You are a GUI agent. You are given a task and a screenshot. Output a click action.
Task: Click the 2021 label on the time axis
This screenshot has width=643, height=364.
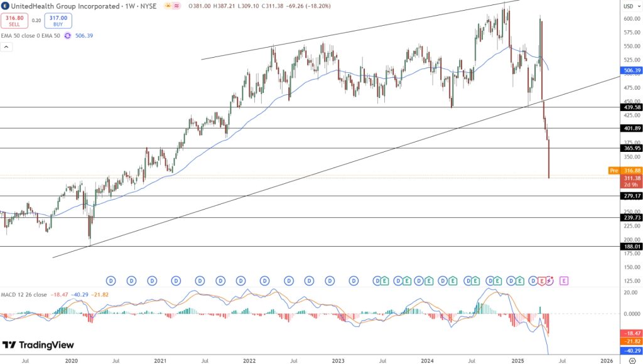click(160, 361)
